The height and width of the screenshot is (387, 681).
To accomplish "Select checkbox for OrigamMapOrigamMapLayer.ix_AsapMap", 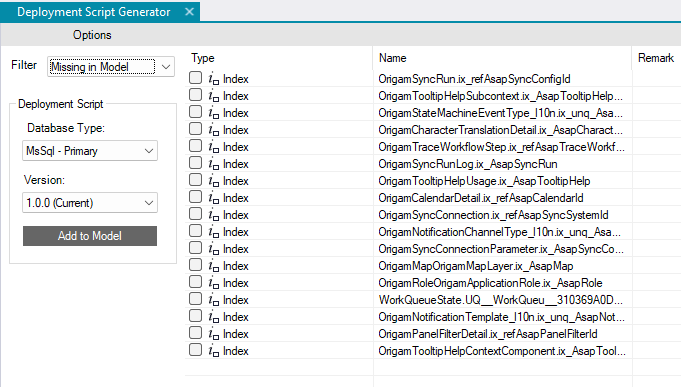I will tap(195, 265).
